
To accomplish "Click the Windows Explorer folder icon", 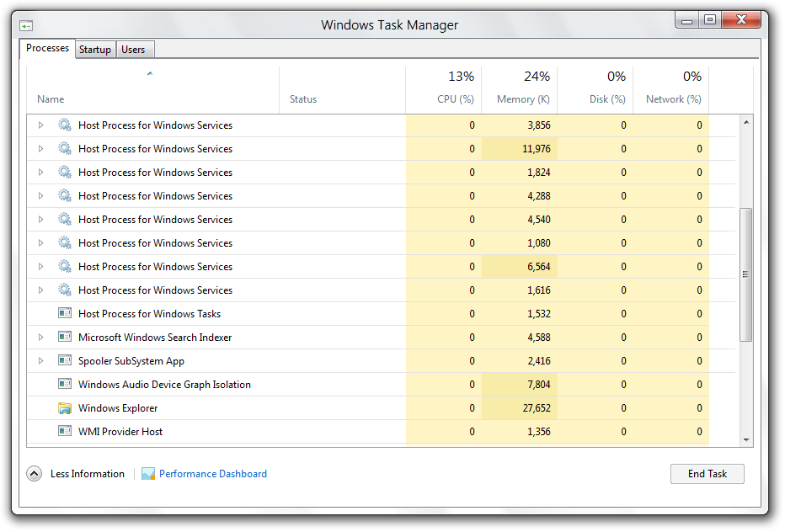I will [x=65, y=408].
